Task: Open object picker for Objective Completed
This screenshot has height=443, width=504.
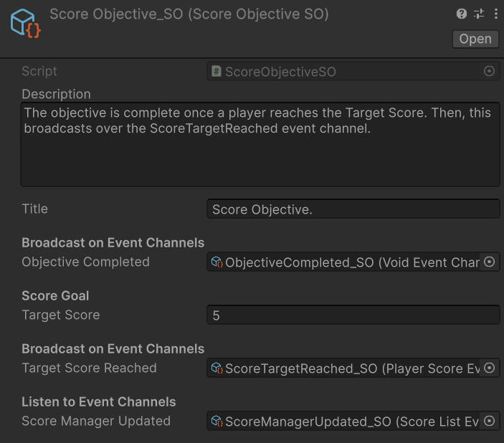Action: point(490,262)
